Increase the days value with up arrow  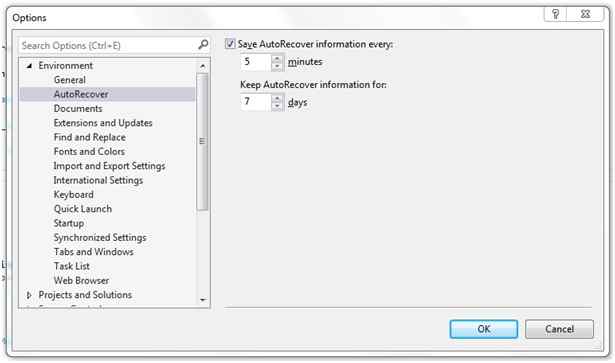click(277, 99)
